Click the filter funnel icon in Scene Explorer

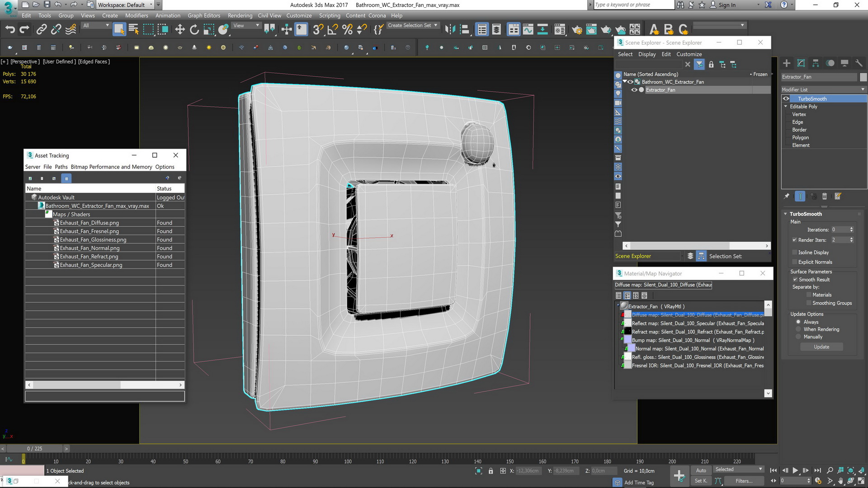tap(699, 65)
